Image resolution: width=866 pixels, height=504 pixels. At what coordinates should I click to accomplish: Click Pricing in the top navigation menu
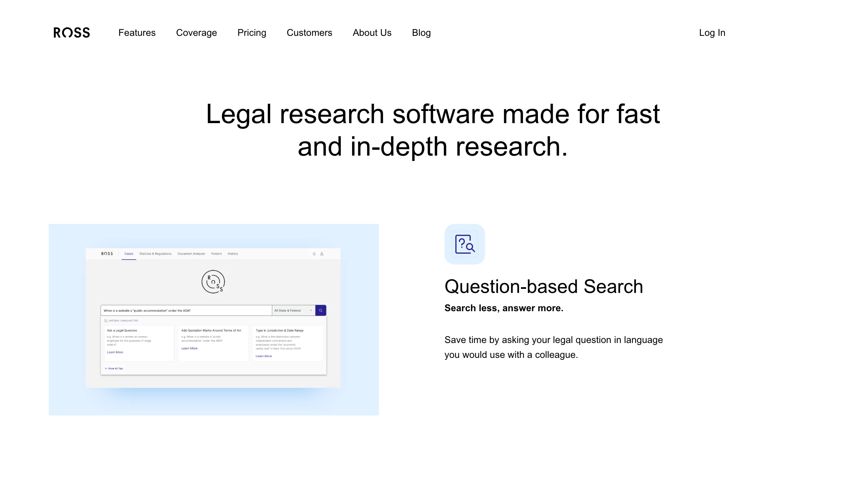coord(252,33)
